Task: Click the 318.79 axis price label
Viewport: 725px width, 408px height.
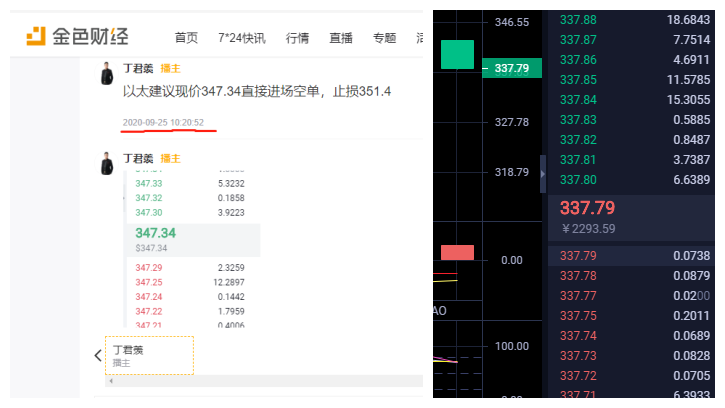Action: point(512,172)
